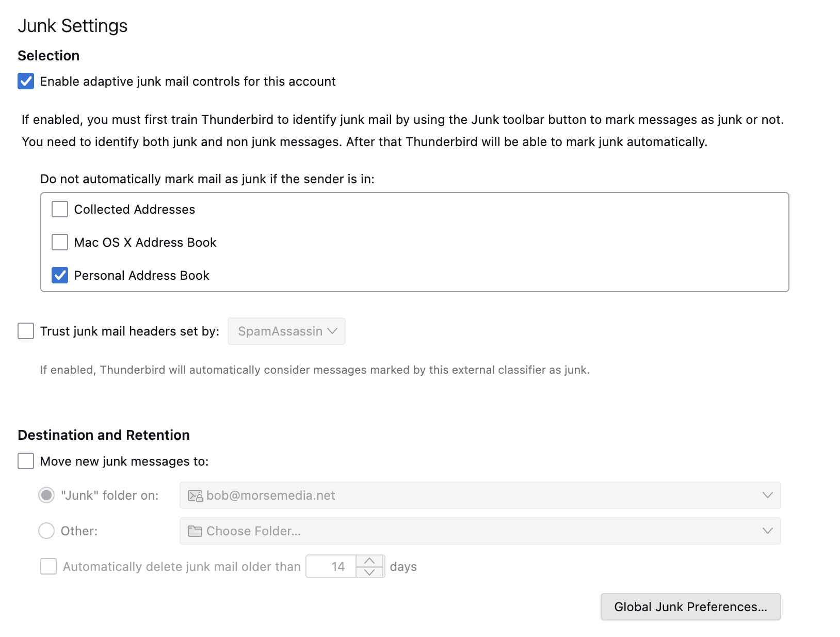Open the Choose Folder dropdown
840x637 pixels.
coord(480,531)
